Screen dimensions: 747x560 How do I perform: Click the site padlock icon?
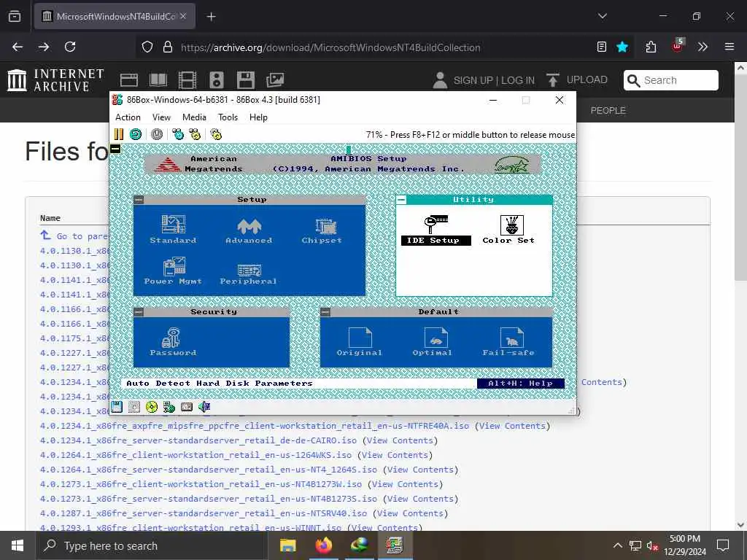pyautogui.click(x=167, y=47)
